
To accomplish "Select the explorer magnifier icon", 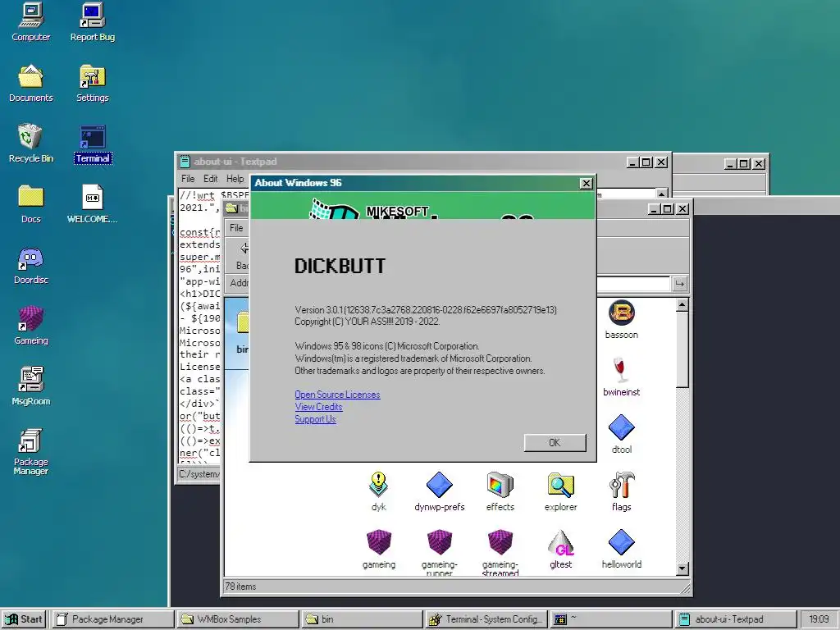I will (560, 492).
